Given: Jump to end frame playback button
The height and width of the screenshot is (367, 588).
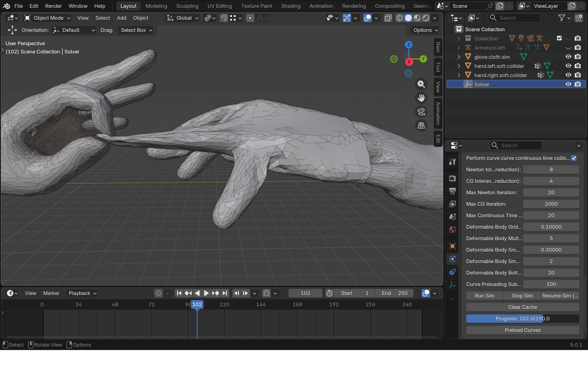Looking at the screenshot, I should pos(225,293).
